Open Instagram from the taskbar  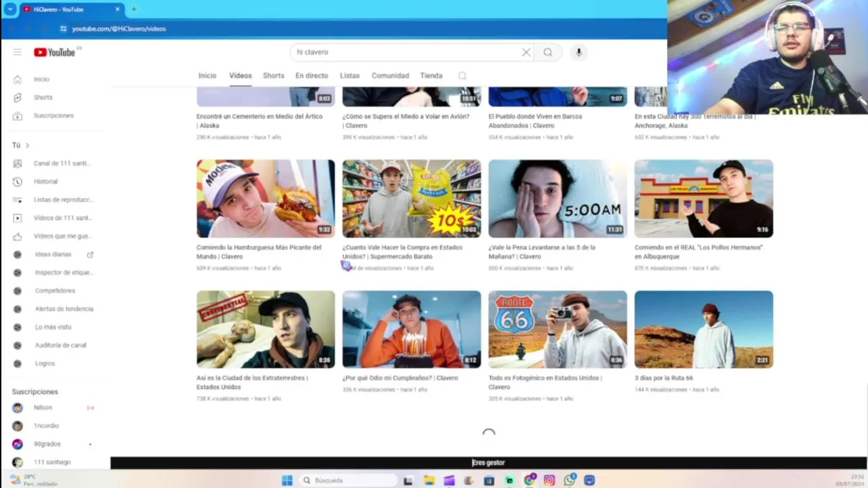click(x=549, y=480)
